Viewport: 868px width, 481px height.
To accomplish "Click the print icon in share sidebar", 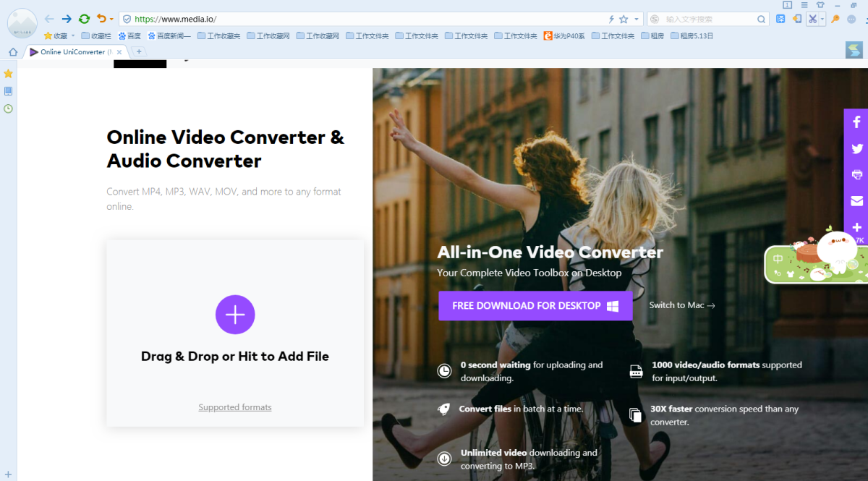I will pyautogui.click(x=856, y=174).
